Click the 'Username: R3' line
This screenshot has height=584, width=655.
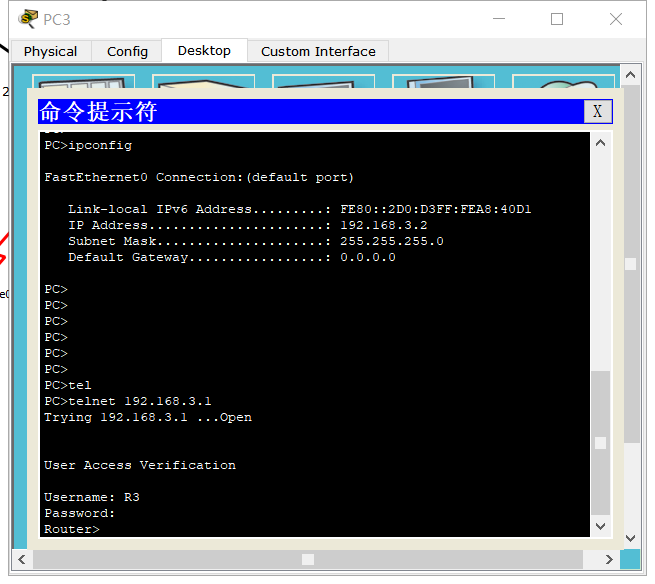tap(92, 497)
